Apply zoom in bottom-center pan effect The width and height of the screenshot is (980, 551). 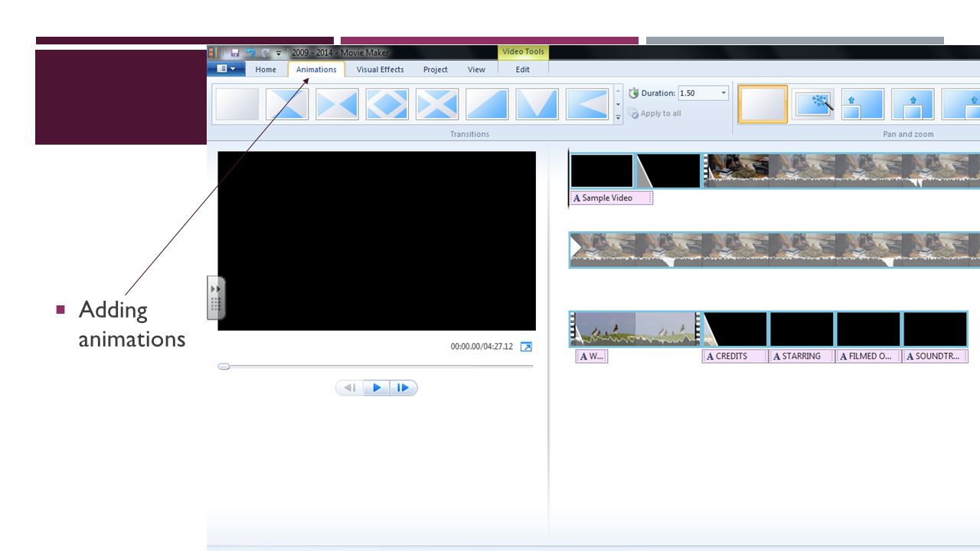pos(913,104)
